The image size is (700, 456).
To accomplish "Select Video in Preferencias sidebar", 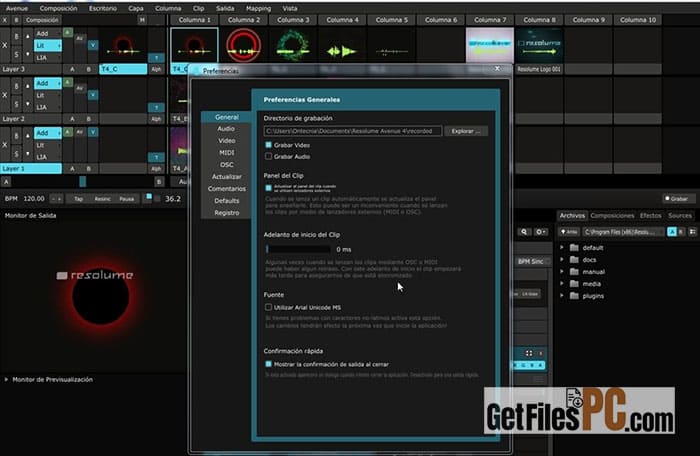I will point(226,141).
